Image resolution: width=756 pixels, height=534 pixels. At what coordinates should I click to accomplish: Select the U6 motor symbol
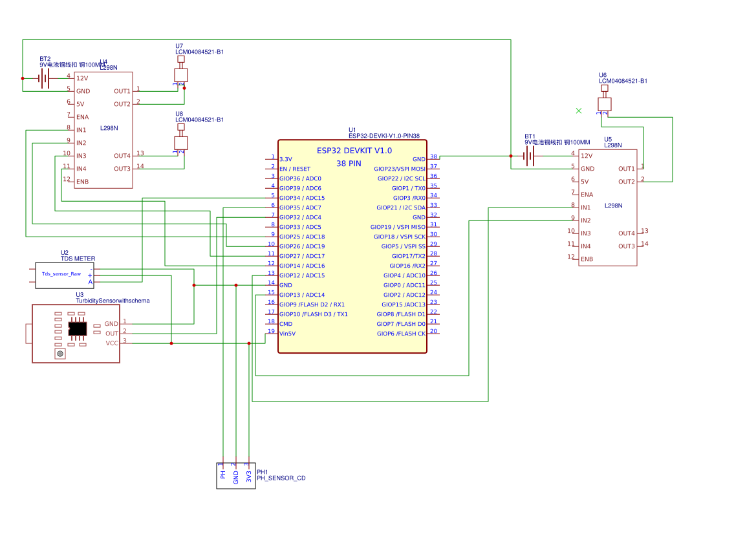(x=604, y=103)
